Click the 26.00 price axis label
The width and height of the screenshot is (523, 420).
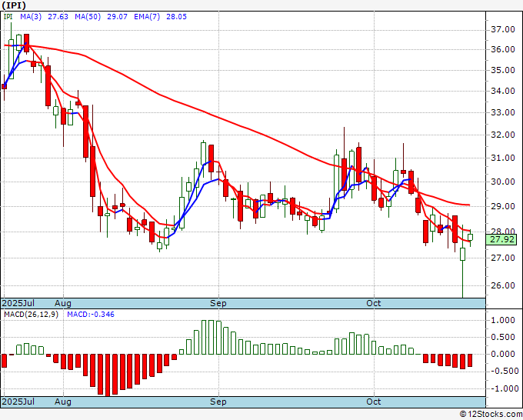click(x=503, y=285)
